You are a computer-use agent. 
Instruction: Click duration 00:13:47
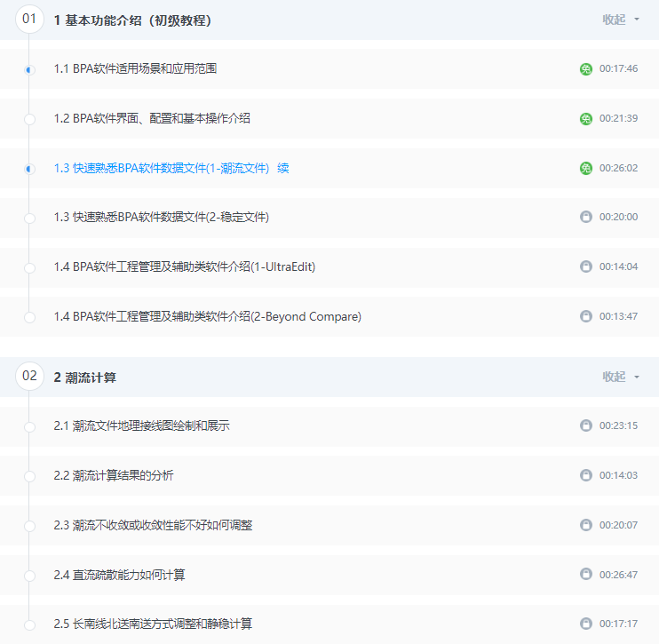[x=618, y=316]
